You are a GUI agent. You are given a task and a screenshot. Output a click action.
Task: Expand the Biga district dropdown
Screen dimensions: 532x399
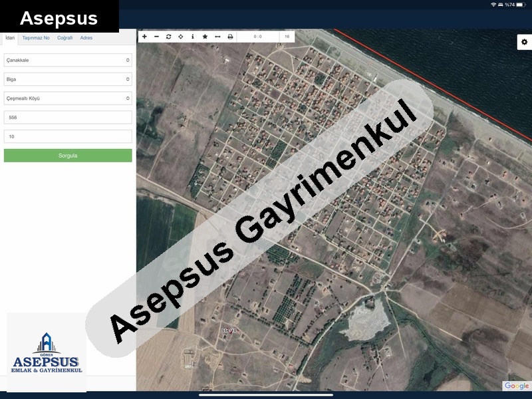[68, 79]
